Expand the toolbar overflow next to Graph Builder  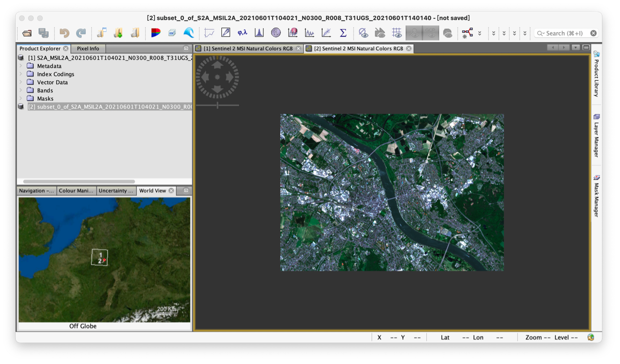[x=480, y=34]
